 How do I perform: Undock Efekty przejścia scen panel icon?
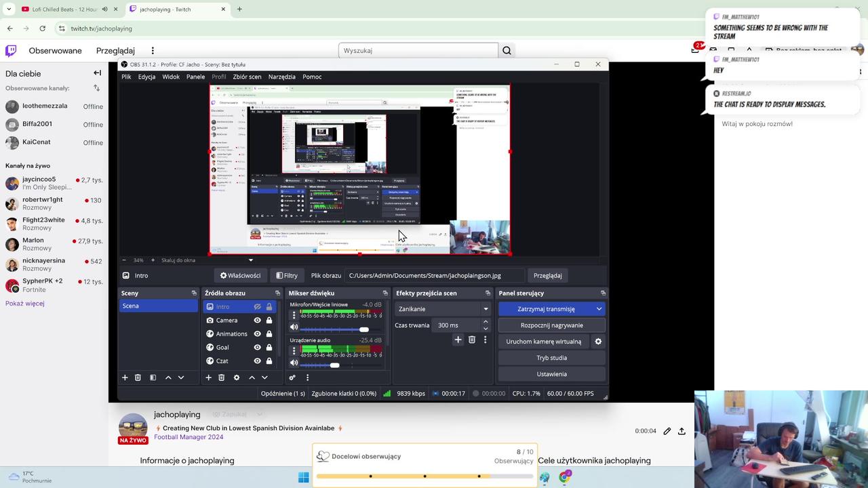click(x=488, y=293)
